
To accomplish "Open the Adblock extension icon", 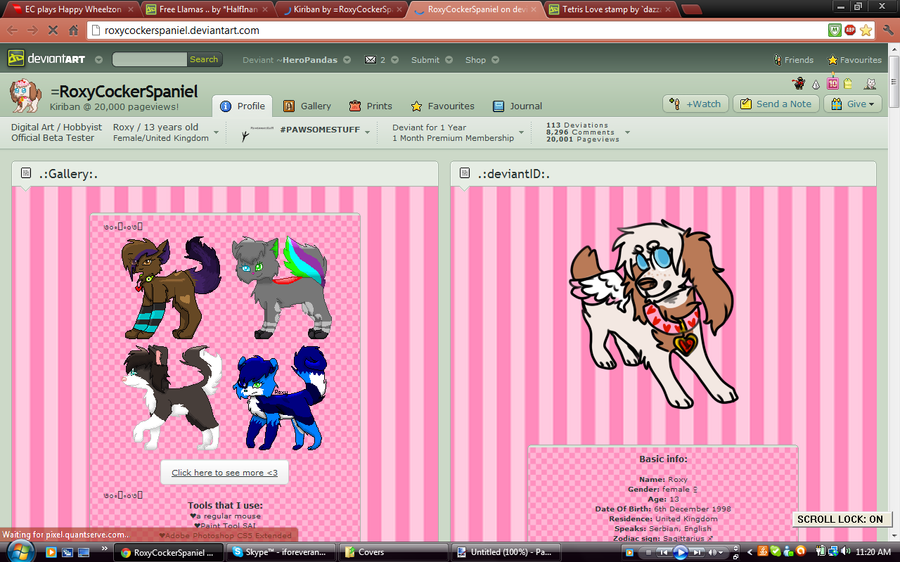I will 850,30.
